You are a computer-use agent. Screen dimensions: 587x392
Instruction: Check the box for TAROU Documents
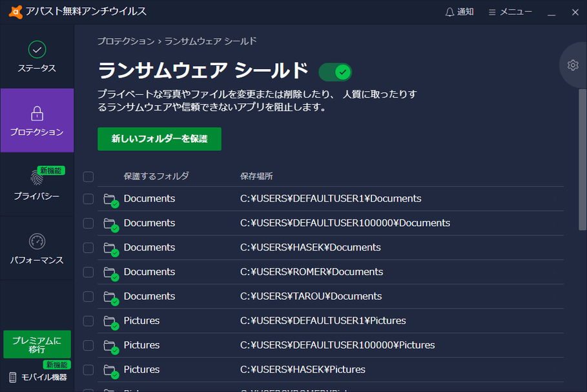[x=88, y=296]
